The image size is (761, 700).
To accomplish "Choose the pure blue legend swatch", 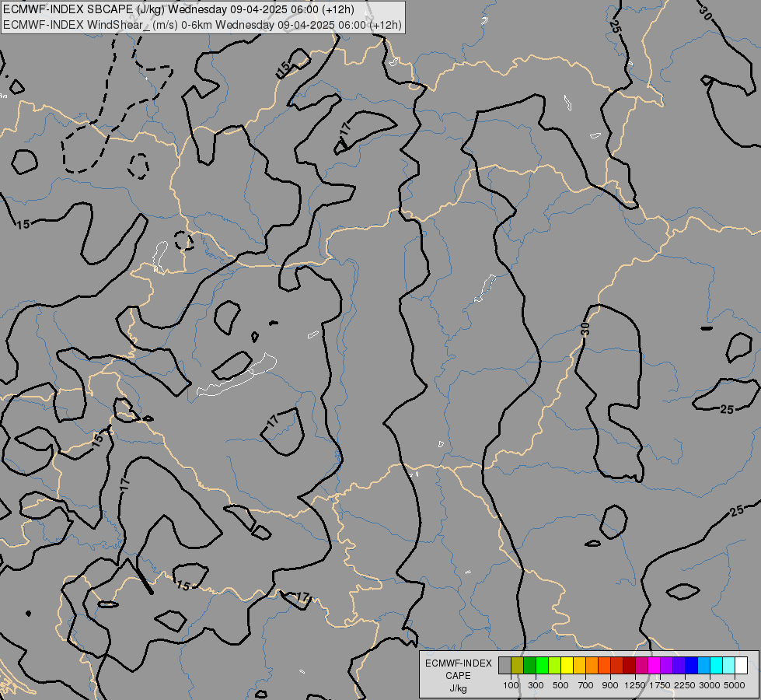I will point(692,665).
